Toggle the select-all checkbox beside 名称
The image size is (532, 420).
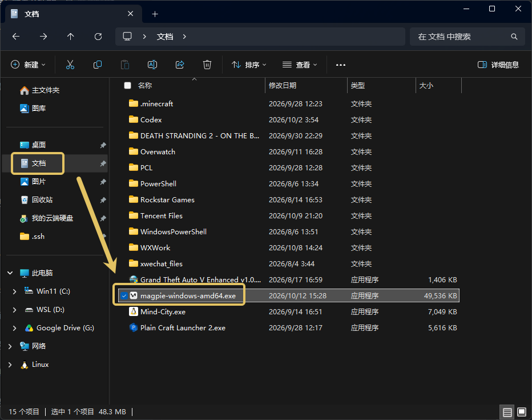[127, 85]
